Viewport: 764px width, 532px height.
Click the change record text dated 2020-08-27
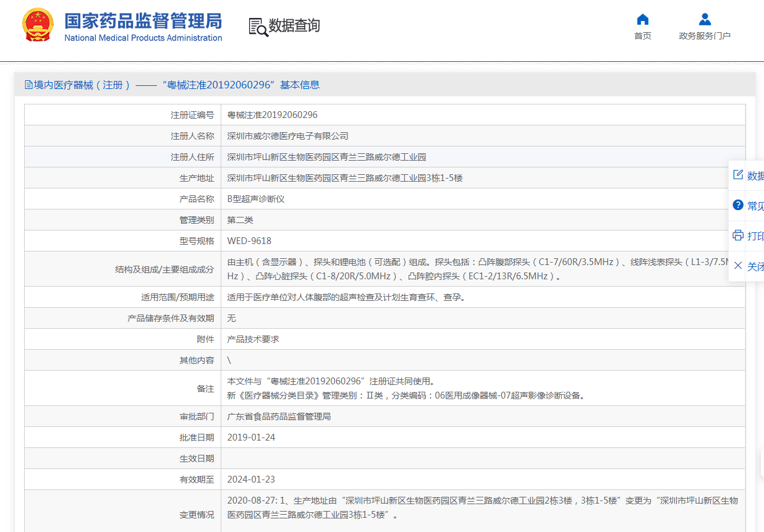tap(483, 507)
